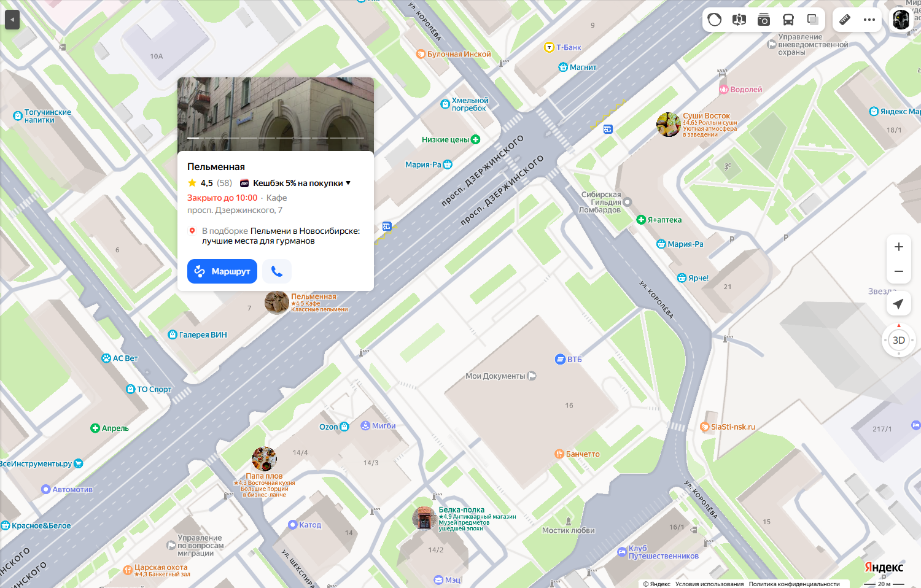Select the Я+аптека pharmacy marker
The width and height of the screenshot is (921, 588).
[x=641, y=220]
